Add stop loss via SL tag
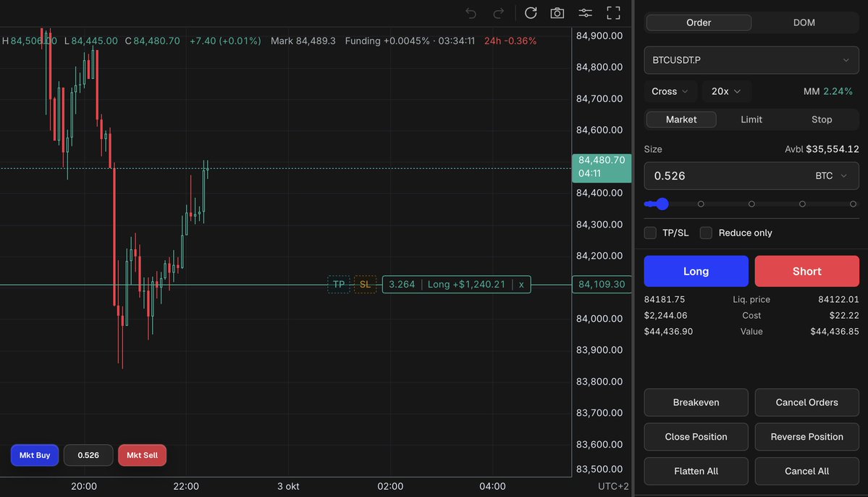 [x=366, y=284]
